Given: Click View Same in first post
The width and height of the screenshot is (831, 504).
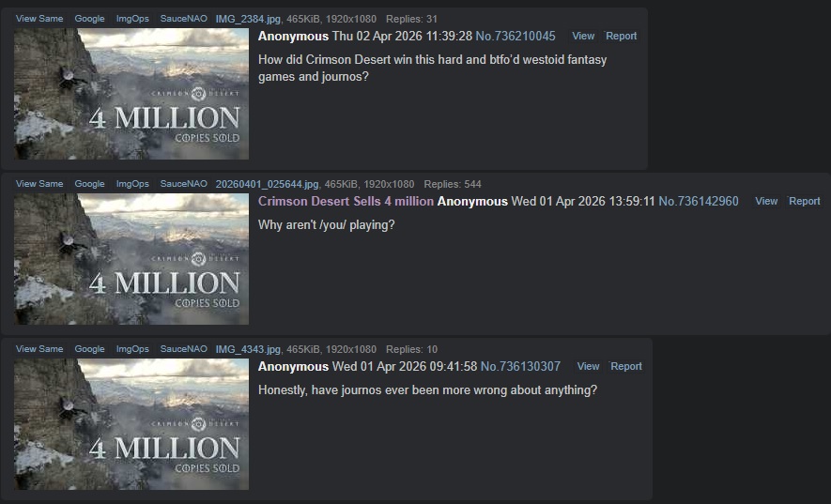Looking at the screenshot, I should coord(39,19).
